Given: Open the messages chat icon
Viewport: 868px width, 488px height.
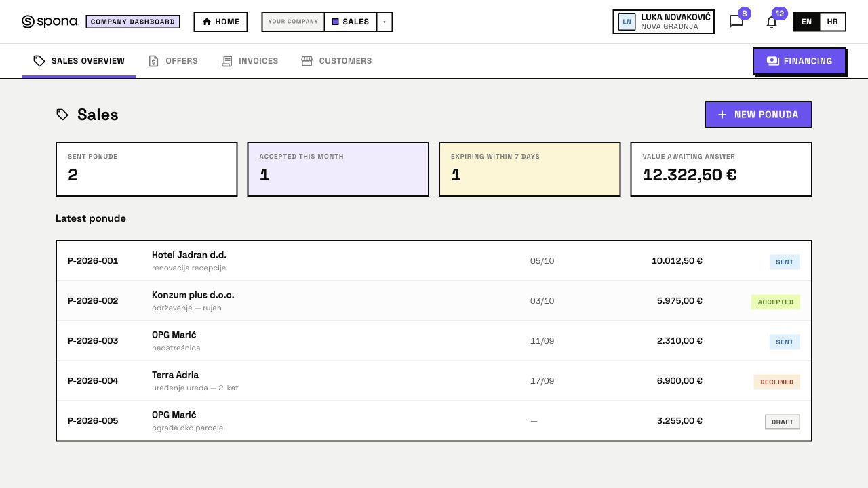Looking at the screenshot, I should point(736,22).
